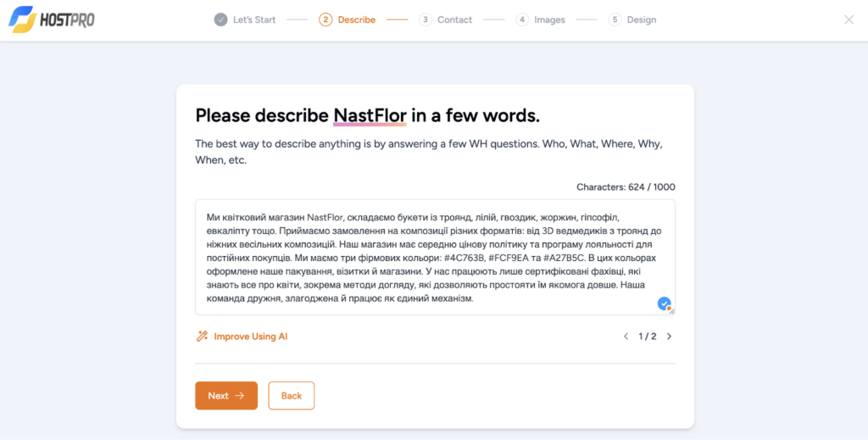Viewport: 868px width, 440px height.
Task: Click inside the NastFlor description text area
Action: (435, 258)
